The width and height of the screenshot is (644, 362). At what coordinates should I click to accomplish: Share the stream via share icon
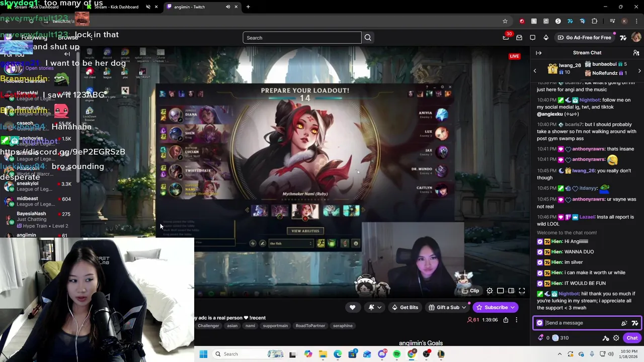tap(506, 320)
